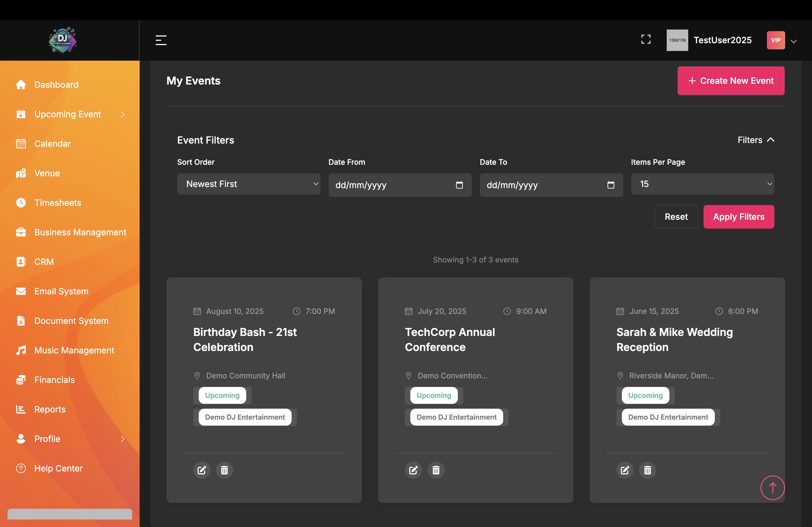812x527 pixels.
Task: Open the Date From calendar picker icon
Action: [x=459, y=185]
